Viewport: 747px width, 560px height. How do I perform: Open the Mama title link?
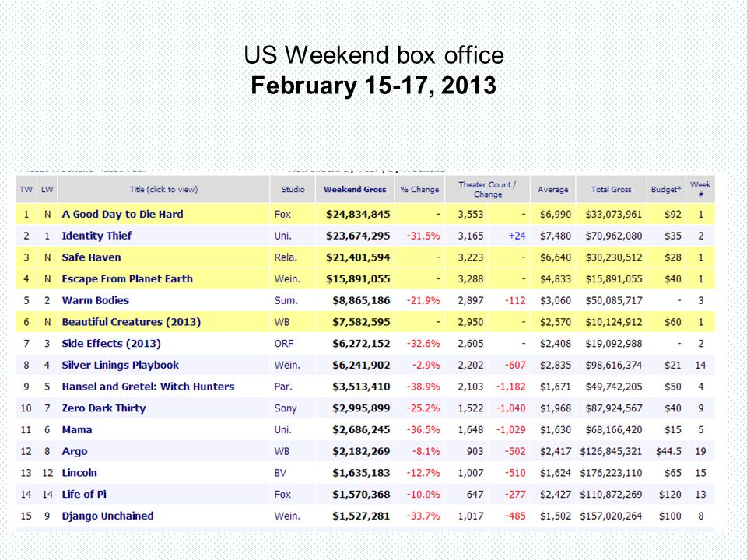77,429
